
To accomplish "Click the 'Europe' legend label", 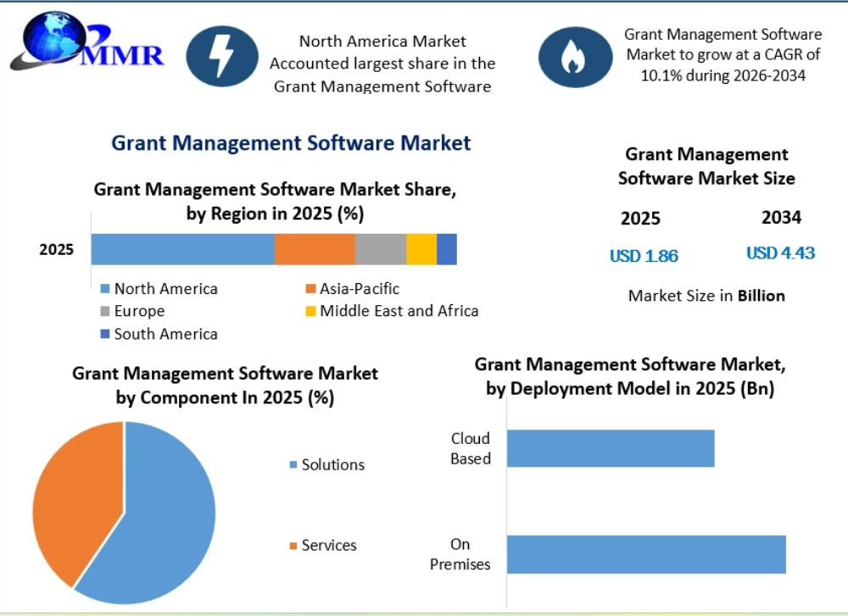I will 140,311.
